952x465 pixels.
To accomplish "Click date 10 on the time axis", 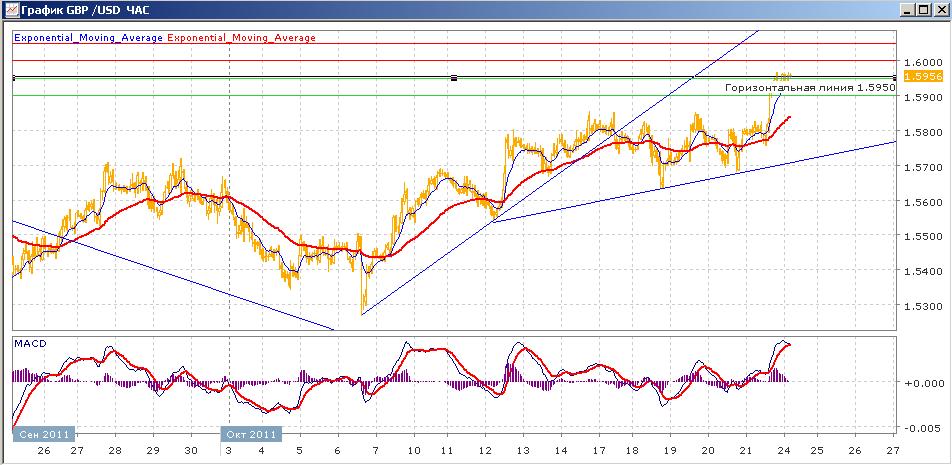I will [414, 451].
